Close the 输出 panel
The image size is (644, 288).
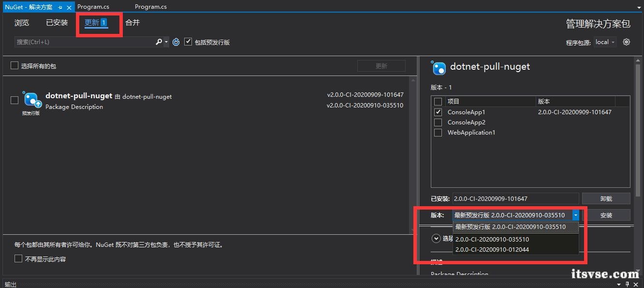click(x=637, y=285)
